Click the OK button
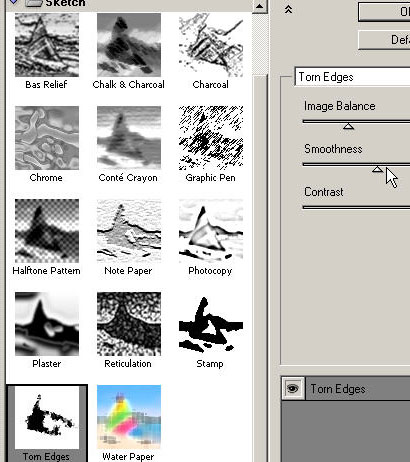 (384, 12)
